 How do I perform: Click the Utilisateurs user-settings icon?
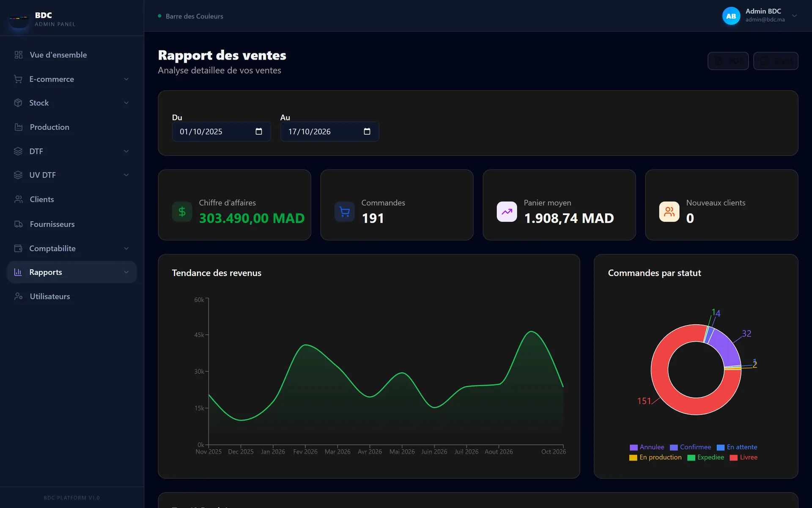[x=18, y=296]
